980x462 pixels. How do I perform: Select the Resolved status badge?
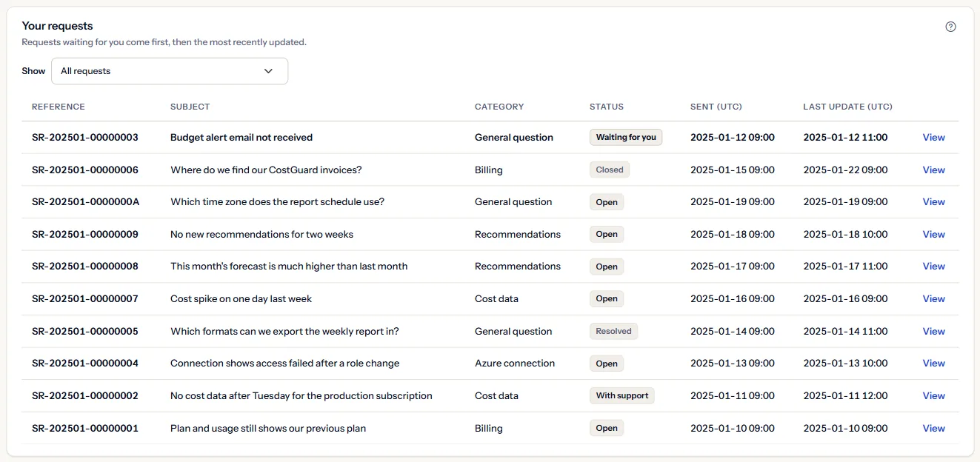(x=613, y=331)
